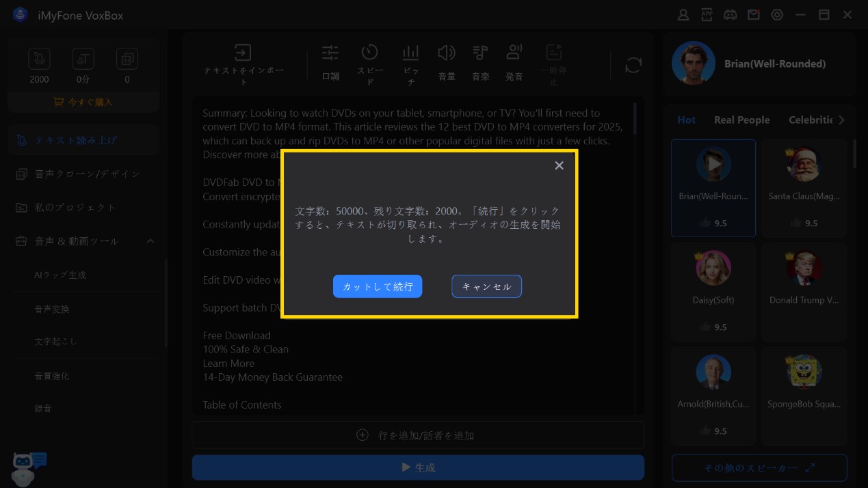The width and height of the screenshot is (868, 488).
Task: Click the iMyFone VoxBox logo icon
Action: click(x=21, y=15)
